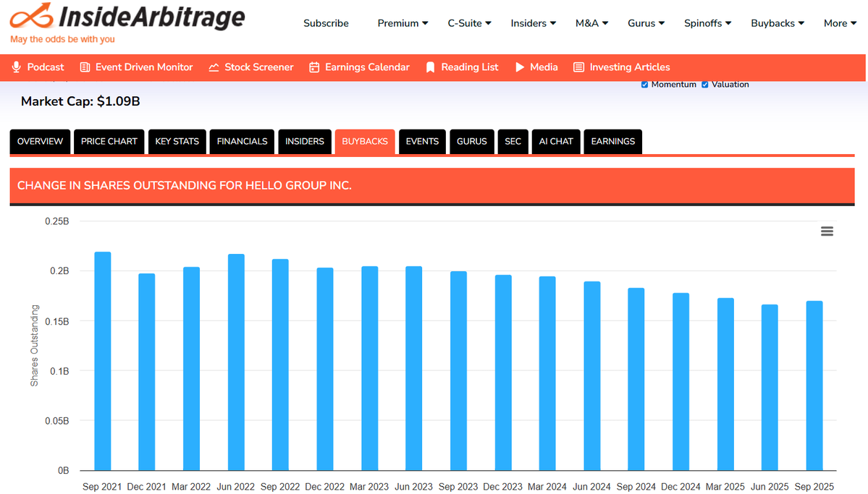This screenshot has width=868, height=494.
Task: Select the active BUYBACKS tab
Action: 365,142
